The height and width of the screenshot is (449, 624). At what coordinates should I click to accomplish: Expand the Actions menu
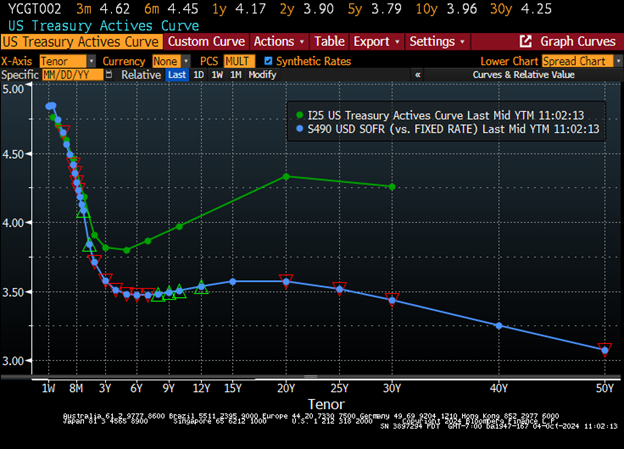coord(279,41)
